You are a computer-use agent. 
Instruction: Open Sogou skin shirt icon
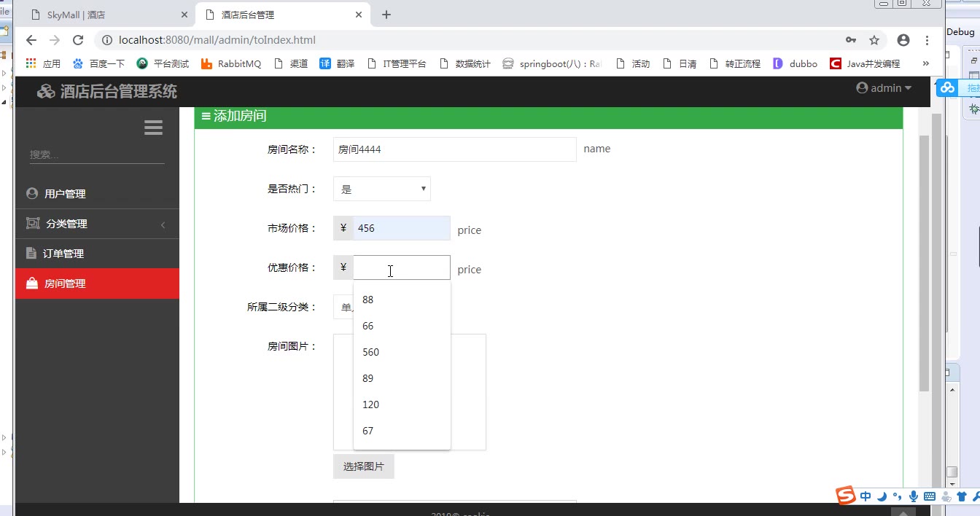tap(962, 496)
